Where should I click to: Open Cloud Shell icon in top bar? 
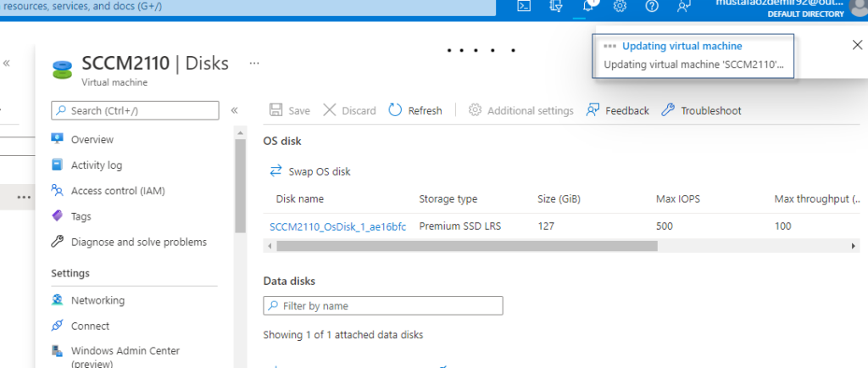(x=524, y=6)
